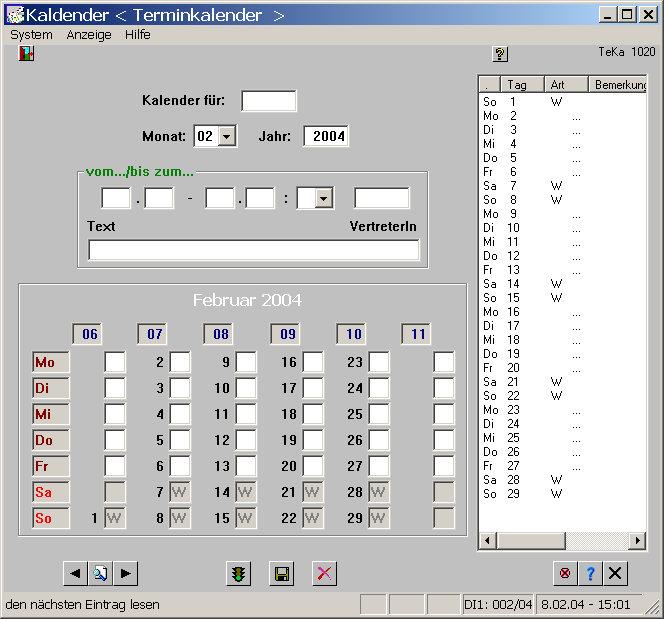Image resolution: width=664 pixels, height=619 pixels.
Task: Click the help question mark icon at top
Action: tap(501, 54)
